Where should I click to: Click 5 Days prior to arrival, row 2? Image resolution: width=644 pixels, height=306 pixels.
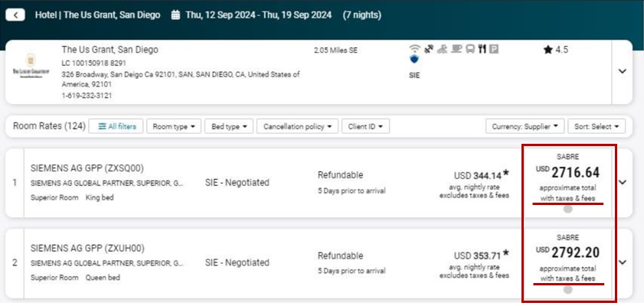[351, 271]
